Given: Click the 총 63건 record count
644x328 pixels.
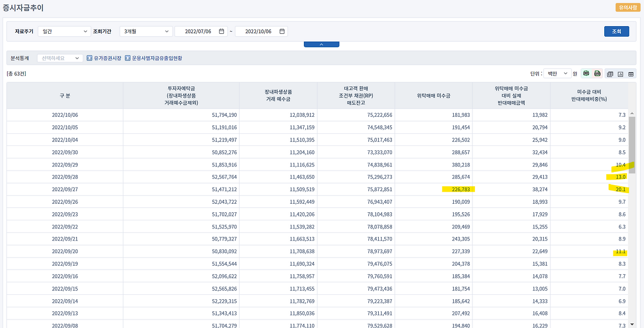Looking at the screenshot, I should click(x=16, y=74).
